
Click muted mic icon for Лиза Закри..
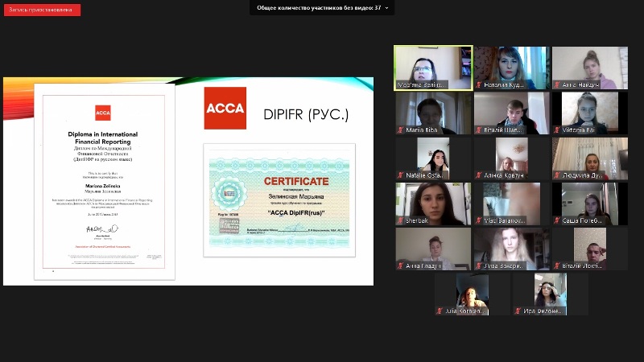tap(478, 266)
